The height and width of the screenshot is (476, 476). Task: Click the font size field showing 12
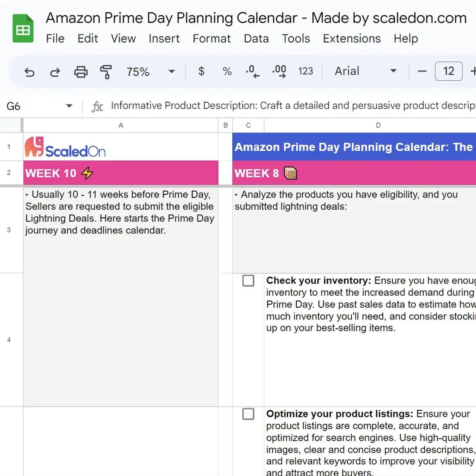click(x=449, y=71)
